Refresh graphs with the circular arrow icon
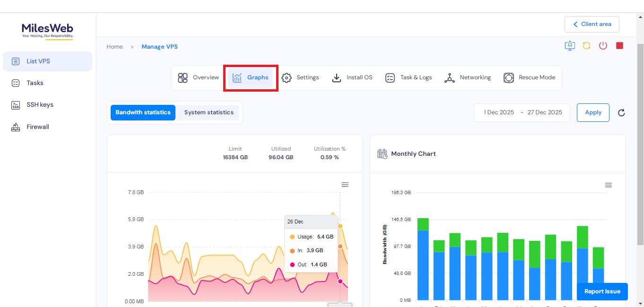 coord(621,112)
